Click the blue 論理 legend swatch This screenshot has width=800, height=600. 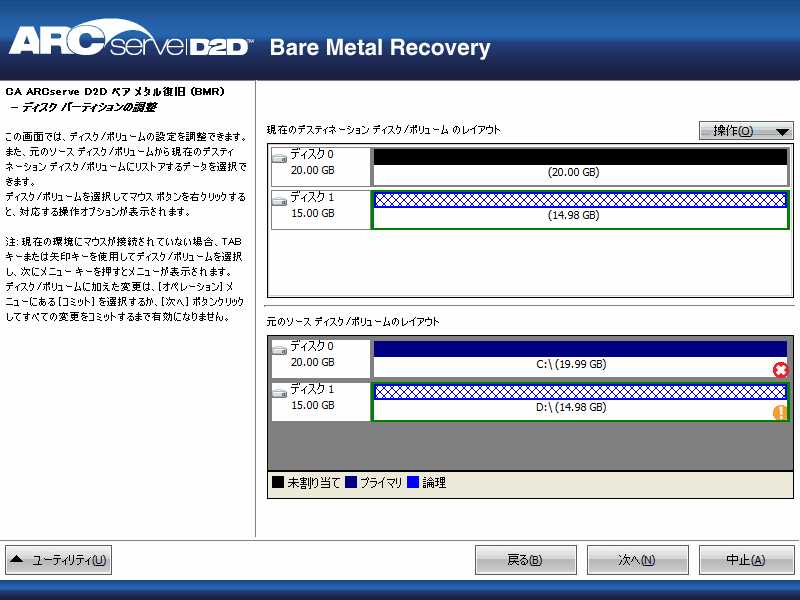point(413,482)
